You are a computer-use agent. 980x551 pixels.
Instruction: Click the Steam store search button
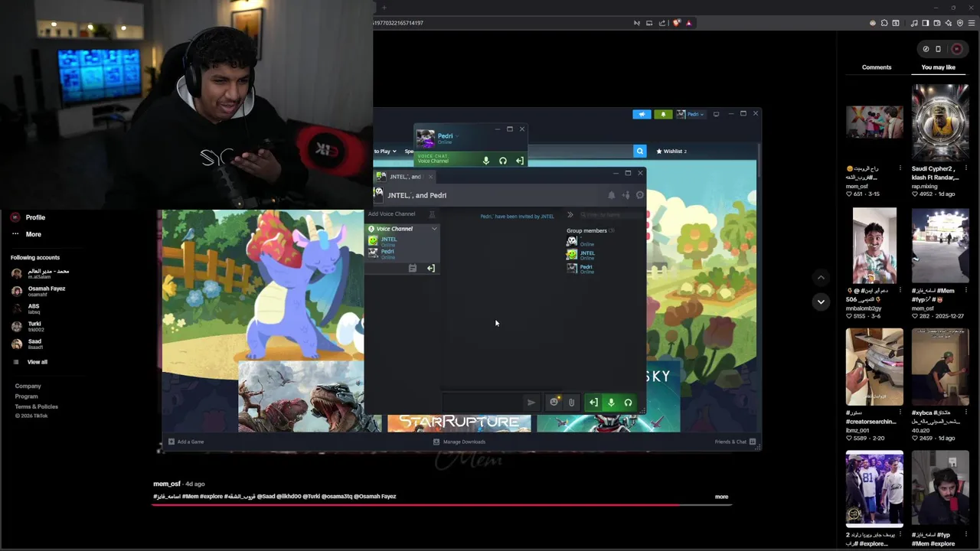(640, 152)
